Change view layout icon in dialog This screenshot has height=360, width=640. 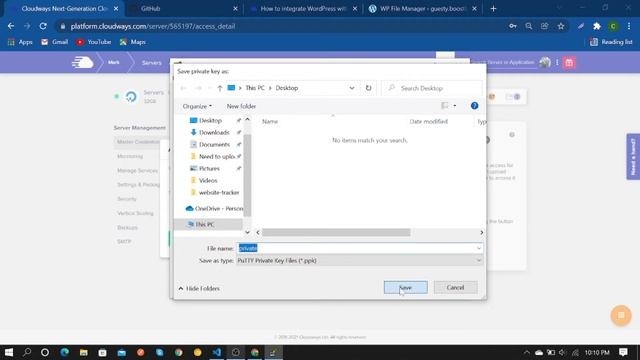[444, 106]
